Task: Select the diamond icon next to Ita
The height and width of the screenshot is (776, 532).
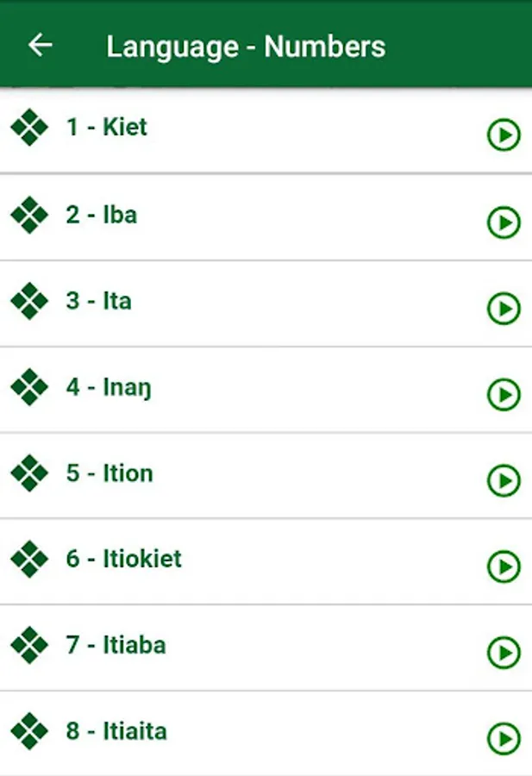Action: pyautogui.click(x=29, y=301)
